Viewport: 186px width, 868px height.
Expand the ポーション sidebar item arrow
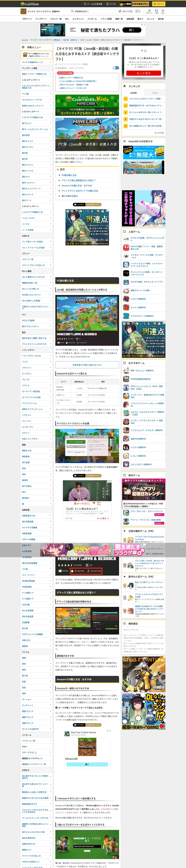pyautogui.click(x=51, y=699)
